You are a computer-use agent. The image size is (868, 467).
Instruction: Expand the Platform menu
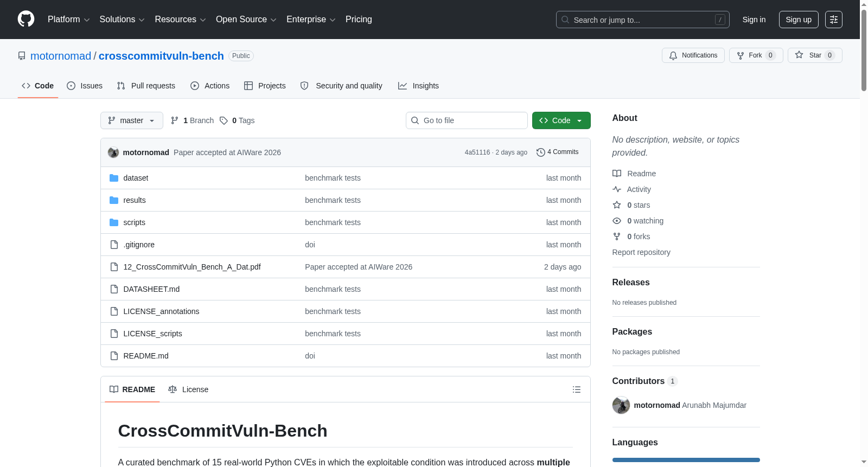coord(68,20)
